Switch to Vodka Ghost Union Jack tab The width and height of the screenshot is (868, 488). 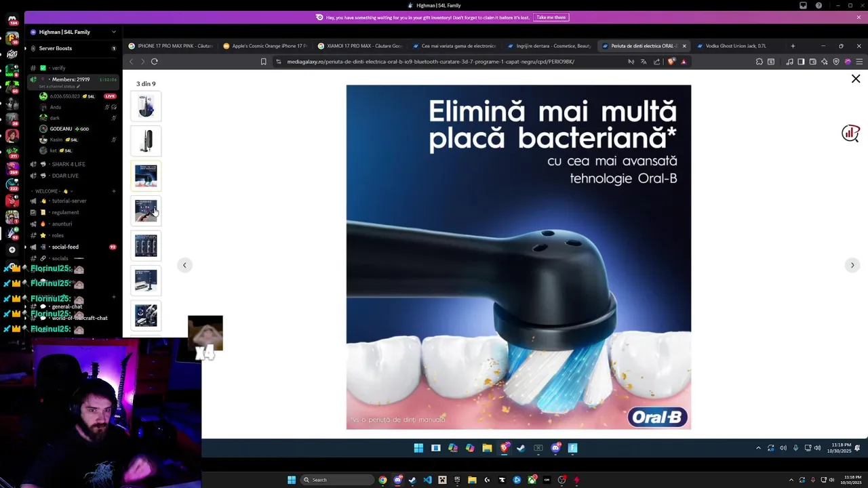pos(739,46)
